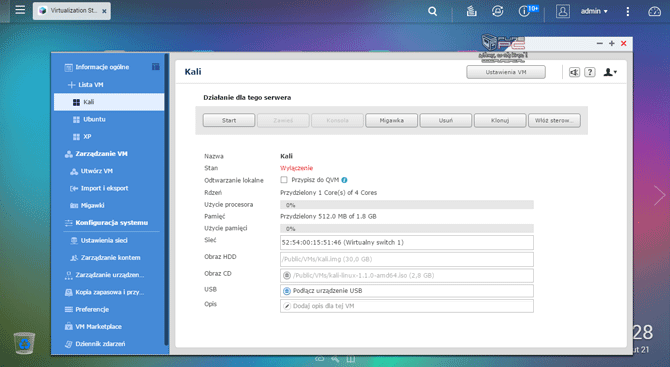Click the Obraz HDD path field

click(407, 259)
